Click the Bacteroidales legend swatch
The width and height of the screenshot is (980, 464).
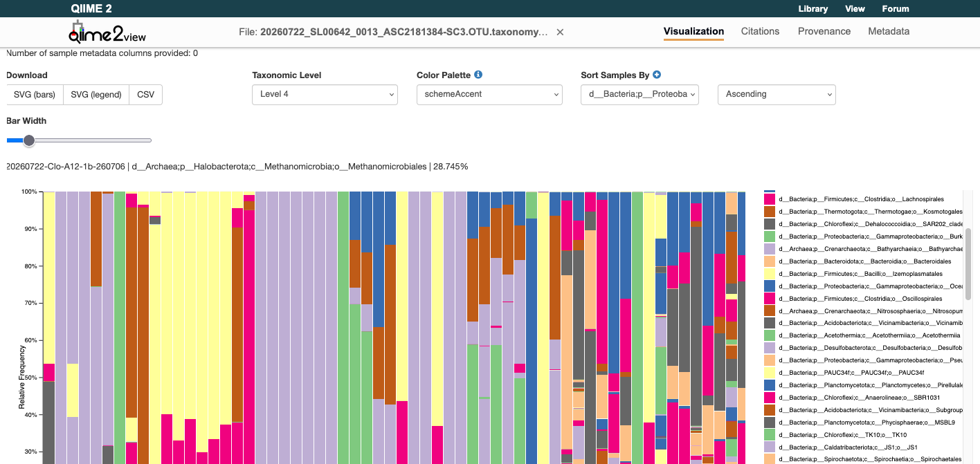(x=770, y=261)
